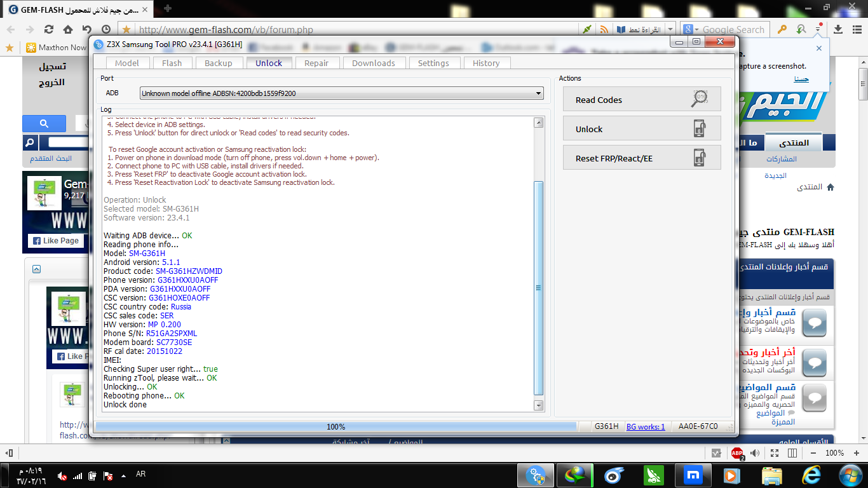Screen dimensions: 868x488
Task: Open the Backup tab
Action: (x=218, y=63)
